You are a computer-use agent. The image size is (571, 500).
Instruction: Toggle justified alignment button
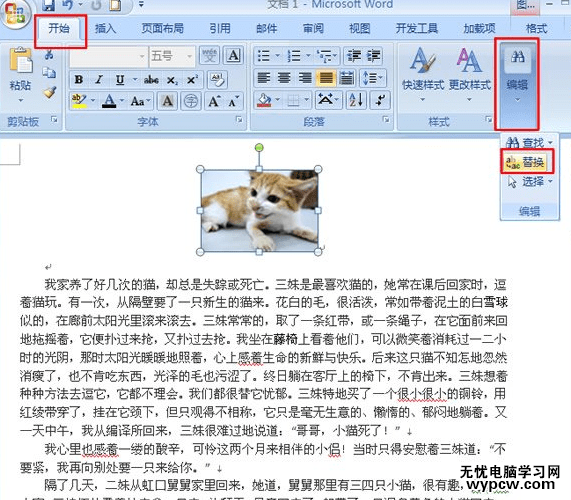point(326,78)
